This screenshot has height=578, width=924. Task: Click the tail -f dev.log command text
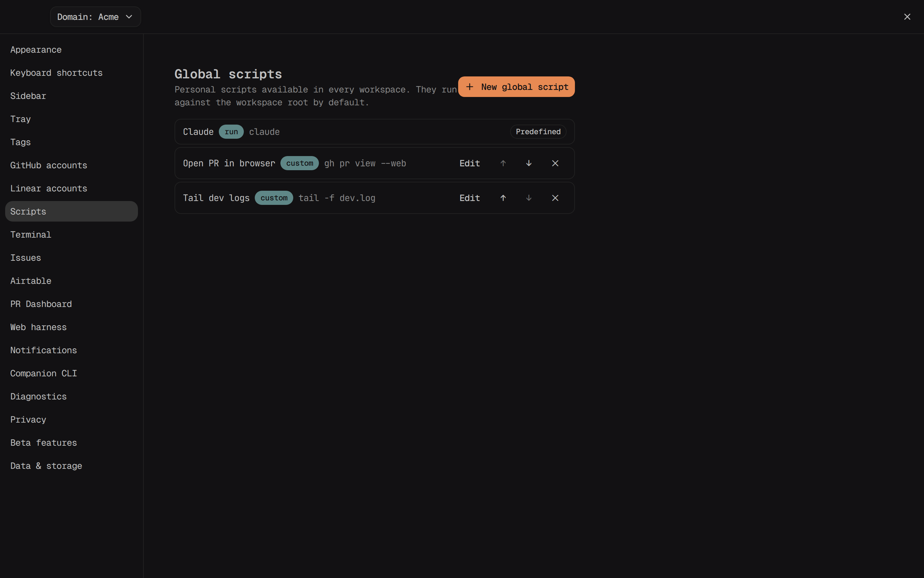[337, 198]
